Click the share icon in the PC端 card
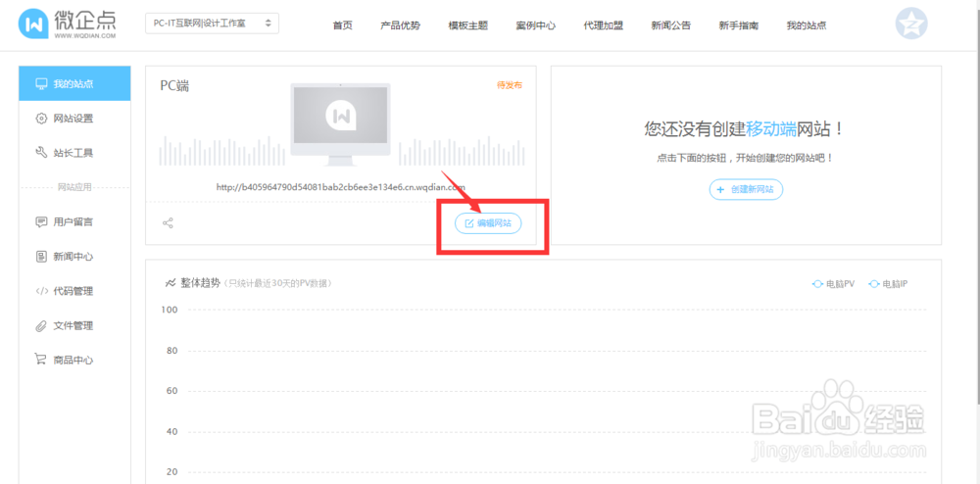The height and width of the screenshot is (484, 980). click(168, 223)
